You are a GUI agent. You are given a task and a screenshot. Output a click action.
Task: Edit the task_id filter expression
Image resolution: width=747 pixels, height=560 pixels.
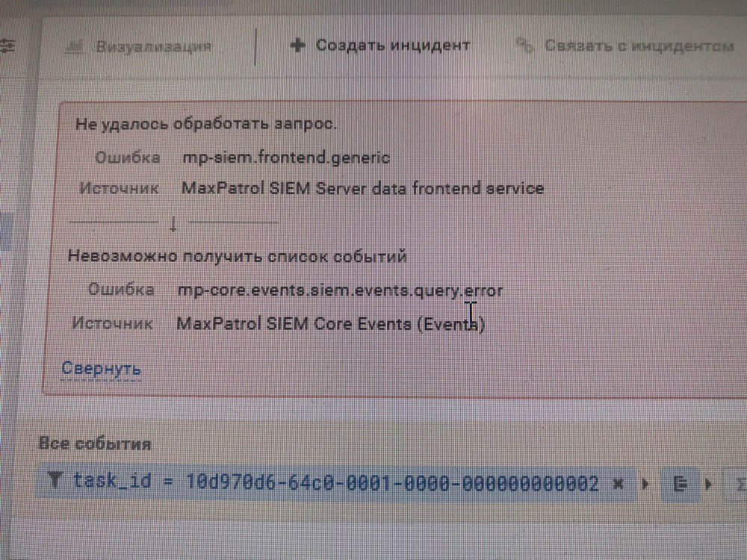[x=335, y=482]
